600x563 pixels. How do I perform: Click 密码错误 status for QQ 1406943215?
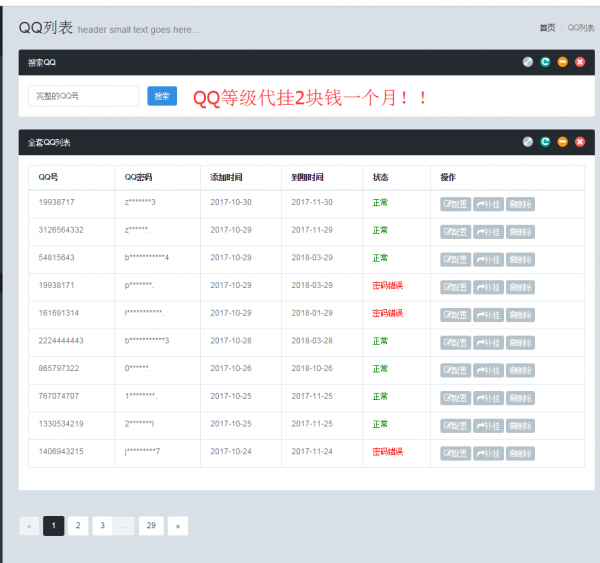click(x=388, y=452)
